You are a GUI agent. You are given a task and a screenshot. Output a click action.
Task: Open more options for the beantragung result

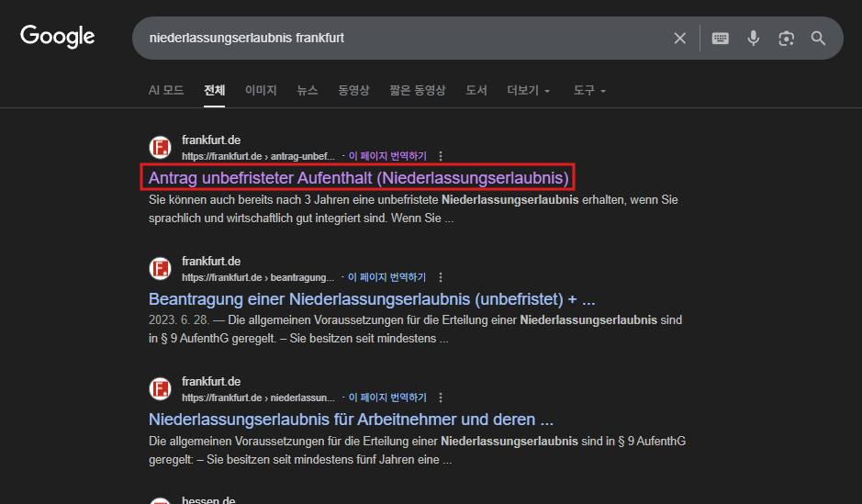coord(441,277)
